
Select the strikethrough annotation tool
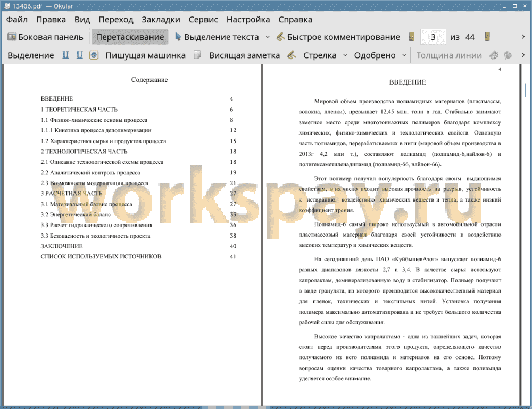click(94, 55)
